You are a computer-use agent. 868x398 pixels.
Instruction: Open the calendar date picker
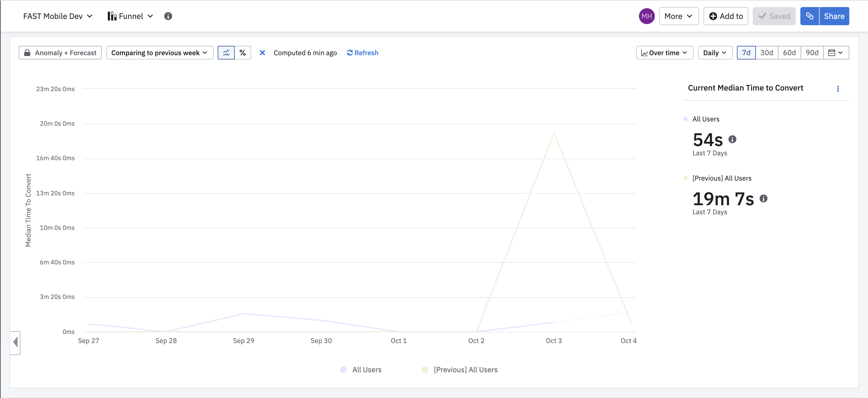(x=836, y=53)
